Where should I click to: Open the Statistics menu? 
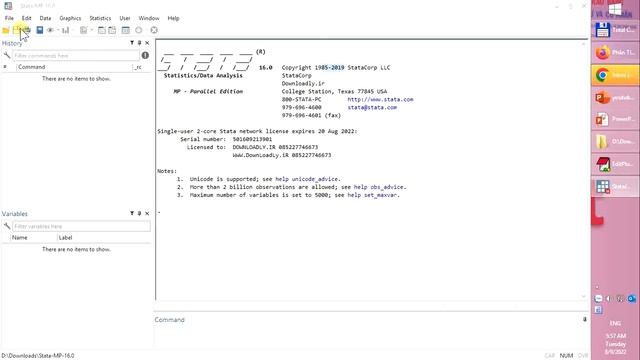click(x=100, y=18)
